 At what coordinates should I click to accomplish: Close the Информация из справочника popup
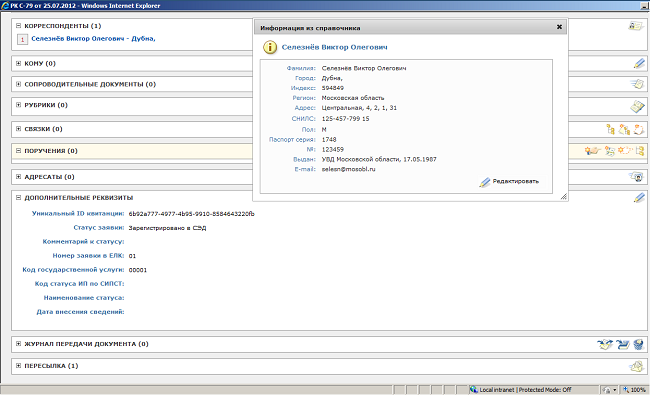click(559, 27)
